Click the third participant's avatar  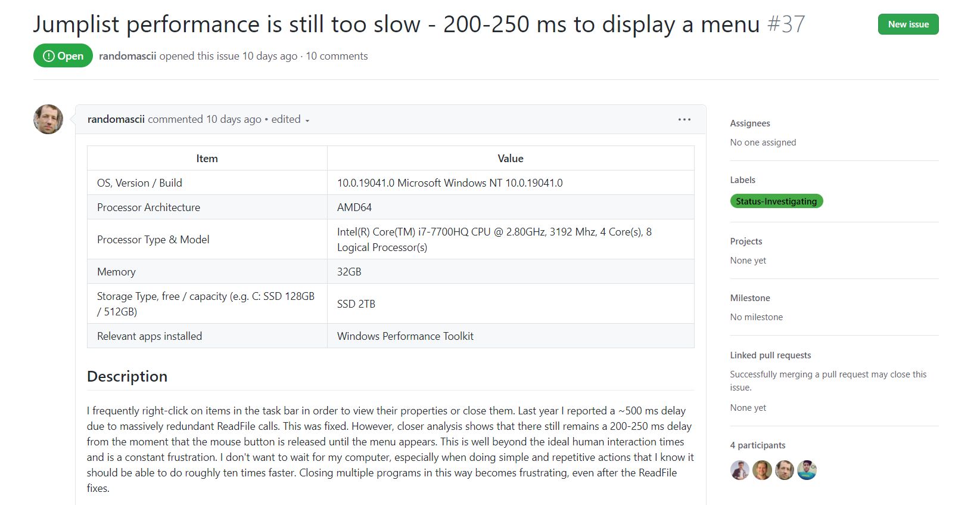click(784, 470)
